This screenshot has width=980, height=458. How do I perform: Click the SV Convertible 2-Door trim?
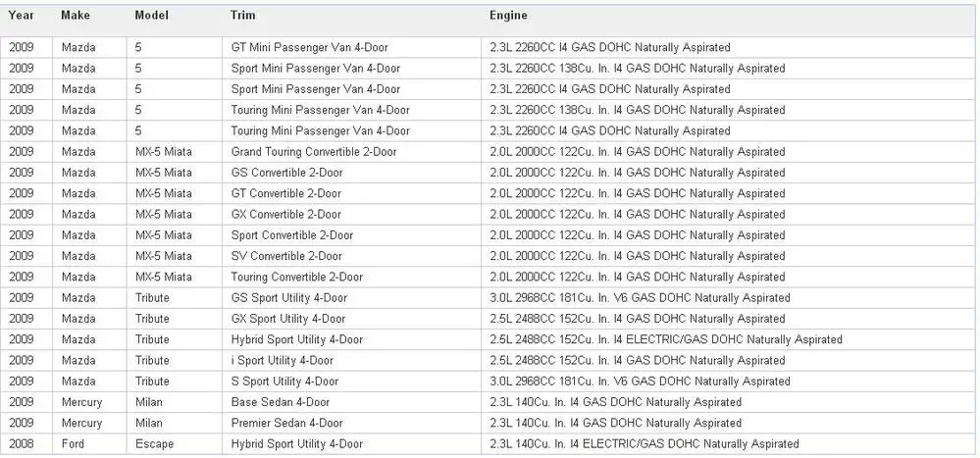286,256
